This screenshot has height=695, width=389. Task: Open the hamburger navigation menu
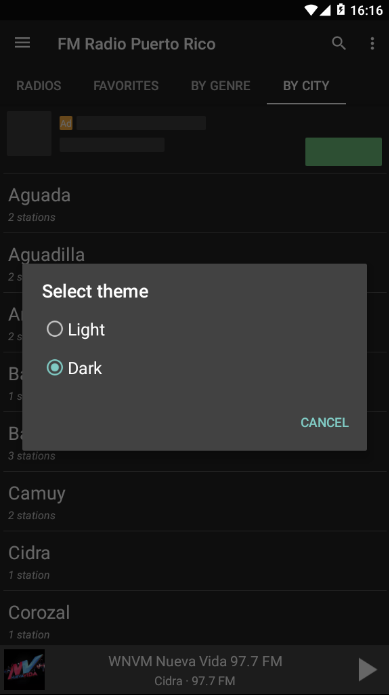point(23,43)
